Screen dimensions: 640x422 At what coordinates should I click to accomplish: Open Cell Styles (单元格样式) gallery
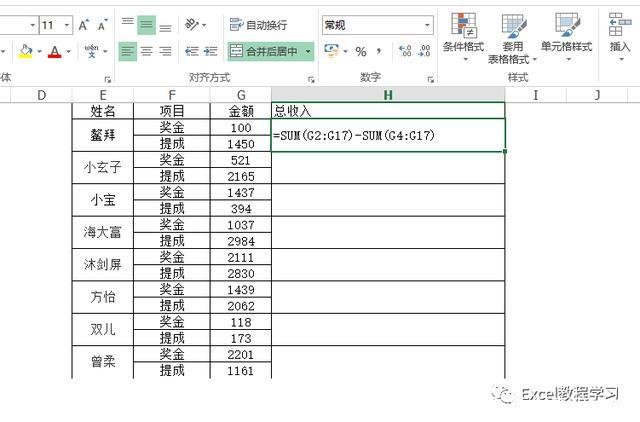pos(567,38)
